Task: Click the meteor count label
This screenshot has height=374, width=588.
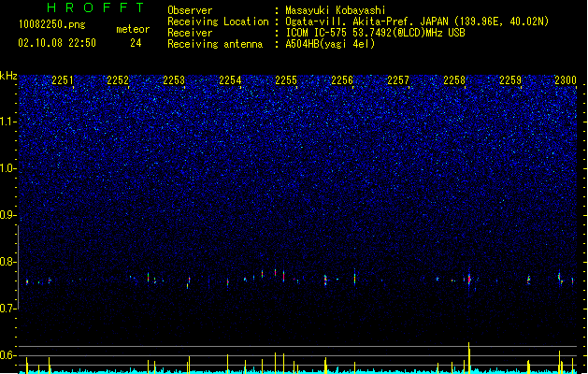Action: click(133, 29)
